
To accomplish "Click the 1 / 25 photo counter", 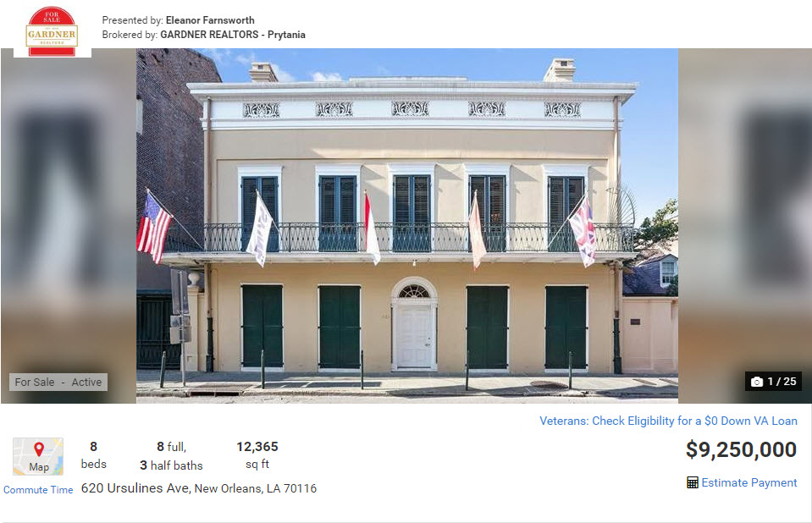I will point(774,382).
